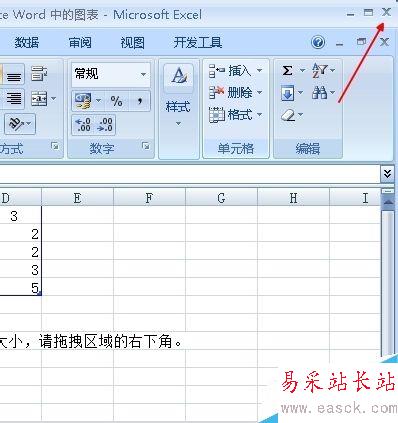Expand the Sort & Filter dropdown arrow

[332, 70]
